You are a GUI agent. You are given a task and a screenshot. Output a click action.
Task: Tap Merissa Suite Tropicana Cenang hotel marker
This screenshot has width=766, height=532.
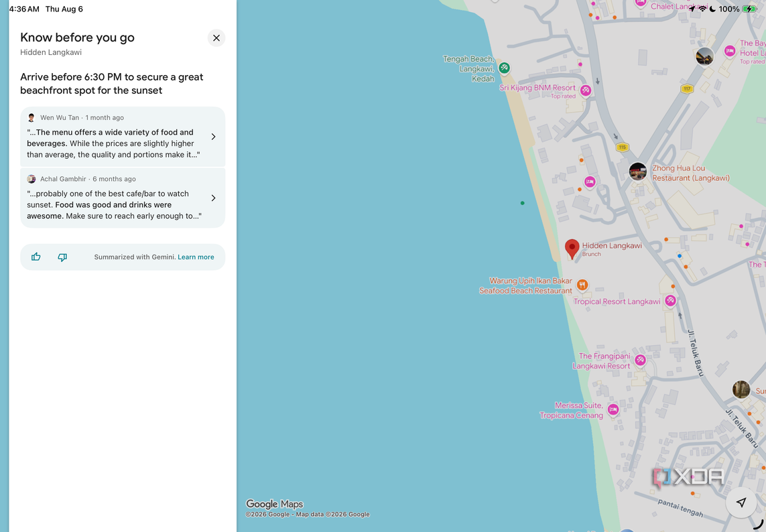613,409
